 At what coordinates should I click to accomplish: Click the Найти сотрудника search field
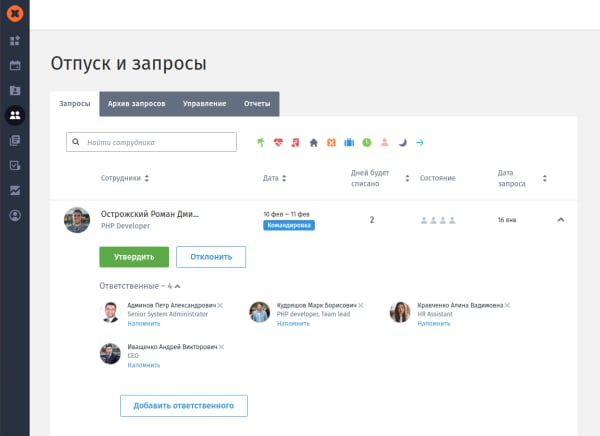(151, 142)
